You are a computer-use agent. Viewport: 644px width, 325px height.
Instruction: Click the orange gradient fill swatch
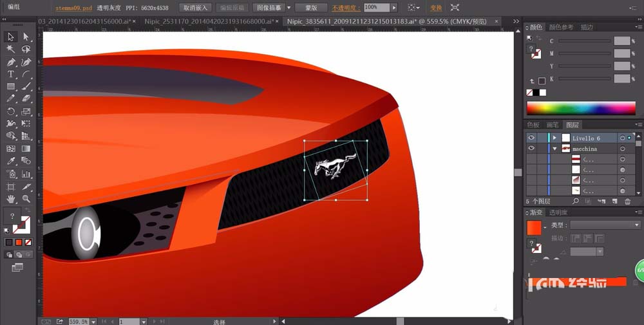coord(534,228)
